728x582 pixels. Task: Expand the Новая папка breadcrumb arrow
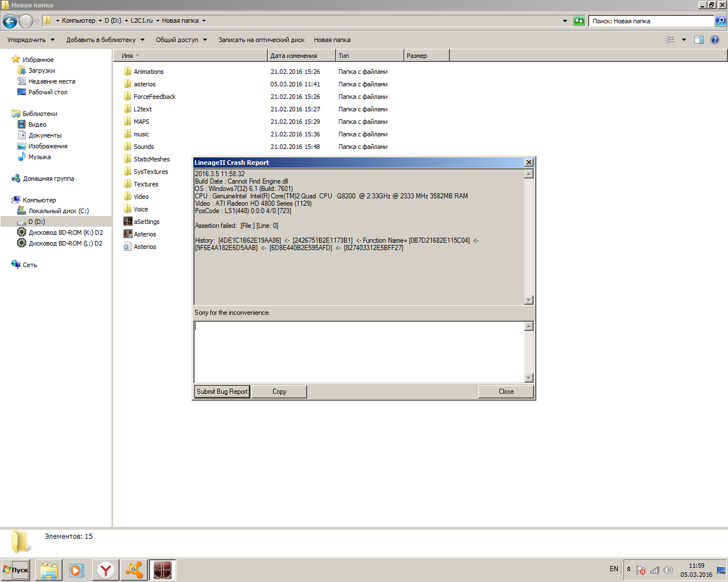204,21
